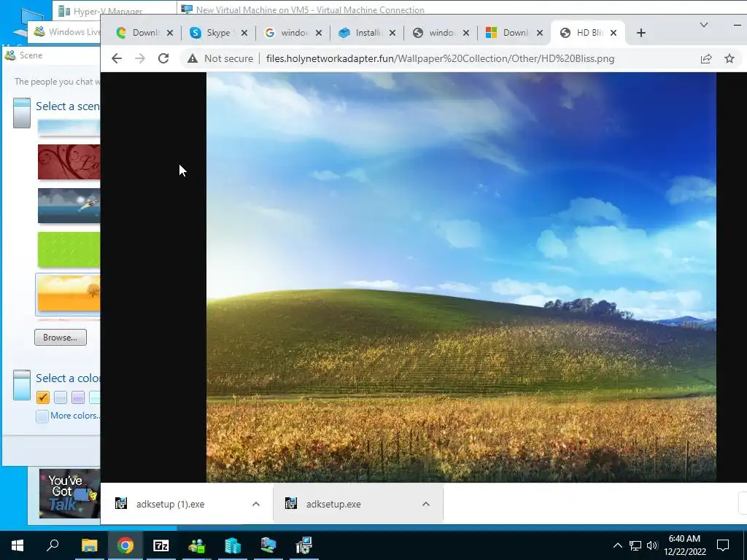Open Windows Live Messenger taskbar icon
Screen dimensions: 747x560
pyautogui.click(x=197, y=545)
